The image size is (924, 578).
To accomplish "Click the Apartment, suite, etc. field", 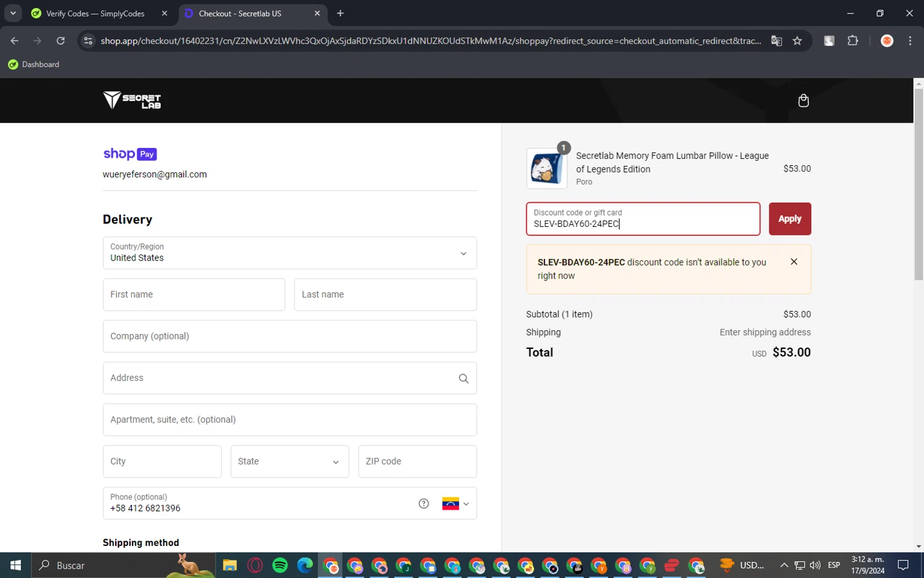I will click(x=290, y=420).
